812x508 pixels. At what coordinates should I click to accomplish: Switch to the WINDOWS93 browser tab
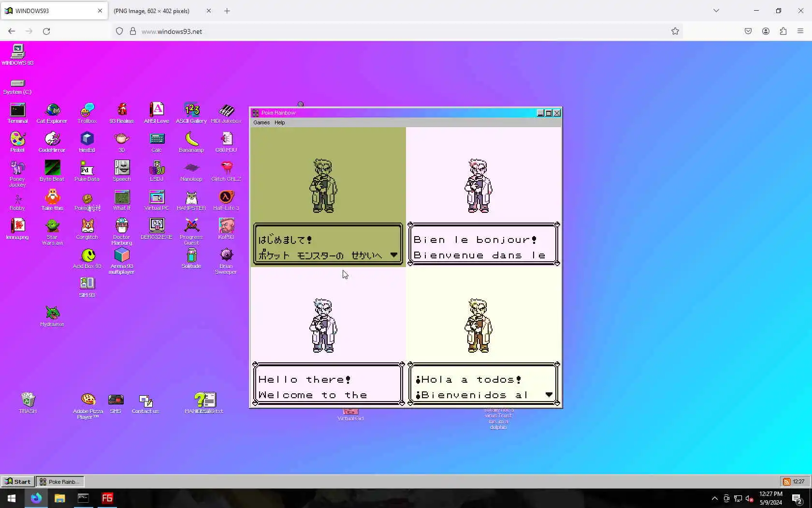pyautogui.click(x=55, y=11)
